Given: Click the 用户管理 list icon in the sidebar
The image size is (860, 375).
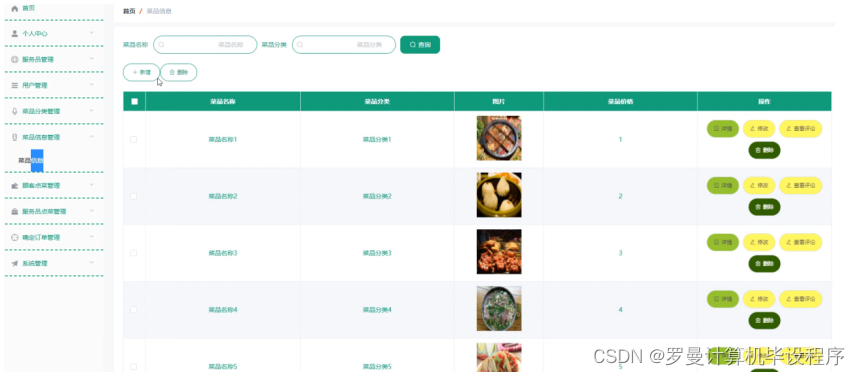Looking at the screenshot, I should coord(15,85).
